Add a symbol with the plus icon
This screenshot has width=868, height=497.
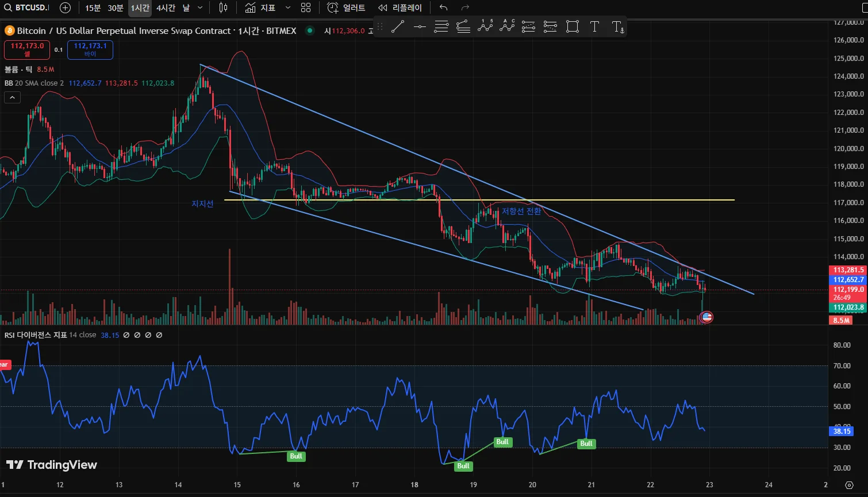[x=66, y=7]
